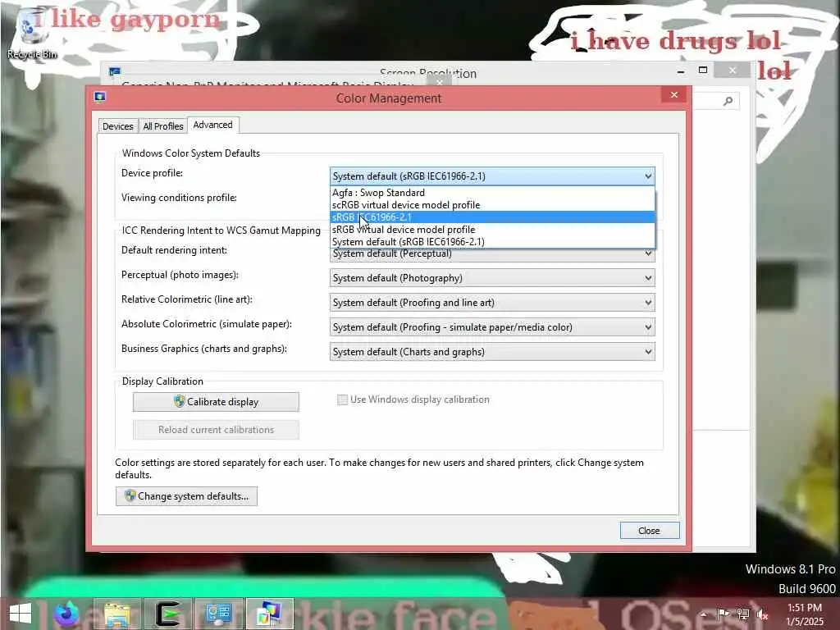Show hidden tray icons arrow
Viewport: 840px width, 630px height.
(x=705, y=614)
